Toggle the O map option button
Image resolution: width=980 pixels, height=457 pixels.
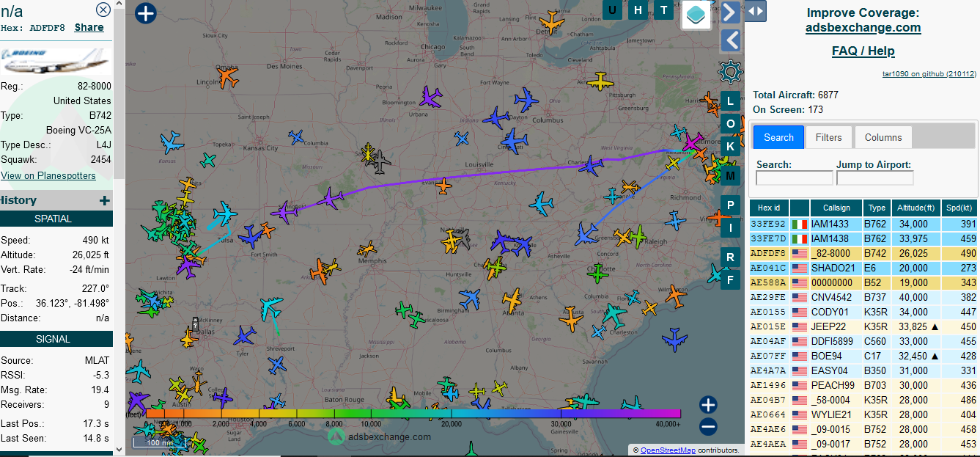pyautogui.click(x=730, y=124)
